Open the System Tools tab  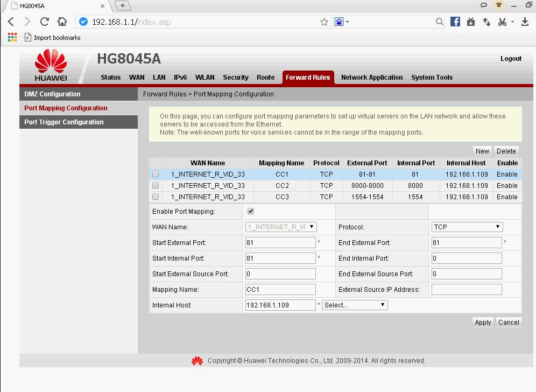tap(432, 78)
